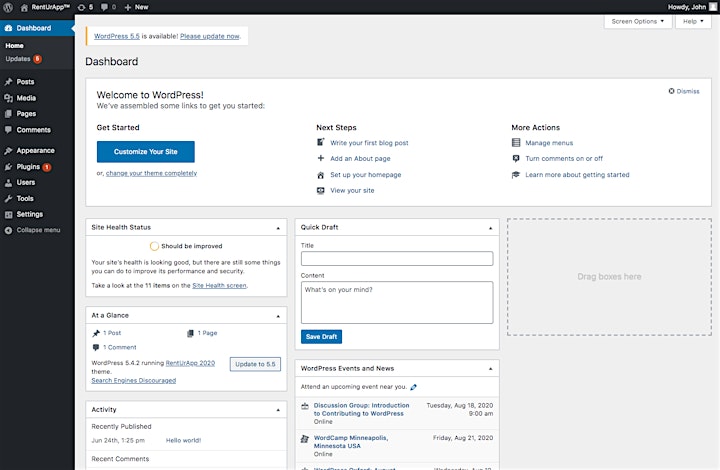Image resolution: width=720 pixels, height=470 pixels.
Task: Open the Home submenu item
Action: point(14,45)
